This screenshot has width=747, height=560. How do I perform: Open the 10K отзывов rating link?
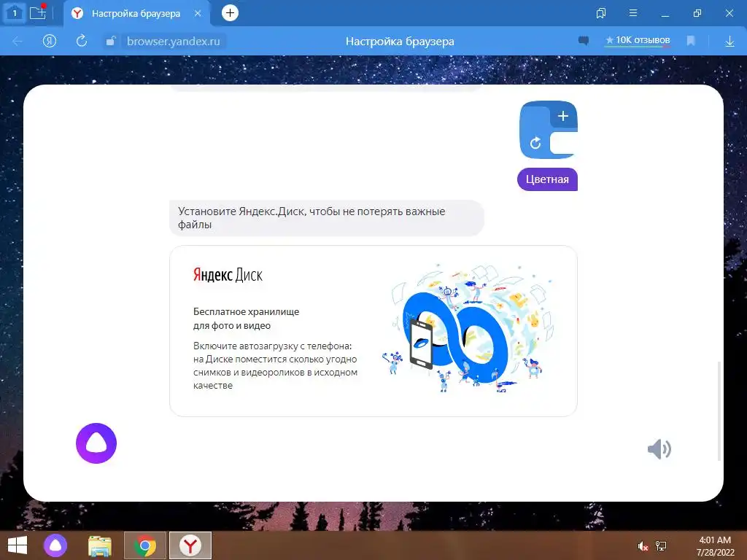pos(638,41)
